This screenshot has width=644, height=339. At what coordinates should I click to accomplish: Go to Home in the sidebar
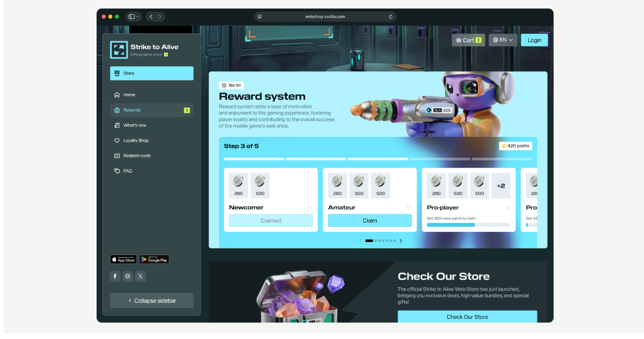pyautogui.click(x=152, y=95)
